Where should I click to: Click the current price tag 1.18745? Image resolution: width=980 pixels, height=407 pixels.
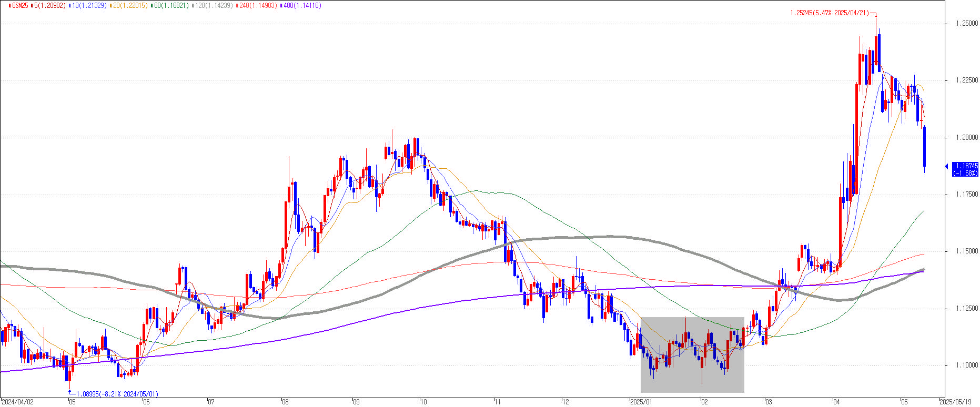966,169
